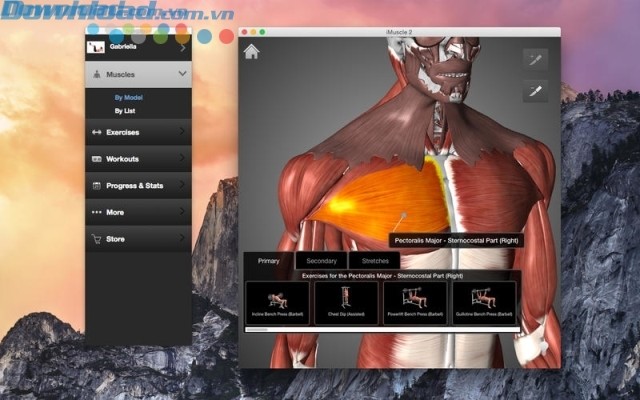Click the Workouts icon in sidebar
Image resolution: width=640 pixels, height=400 pixels.
point(97,159)
